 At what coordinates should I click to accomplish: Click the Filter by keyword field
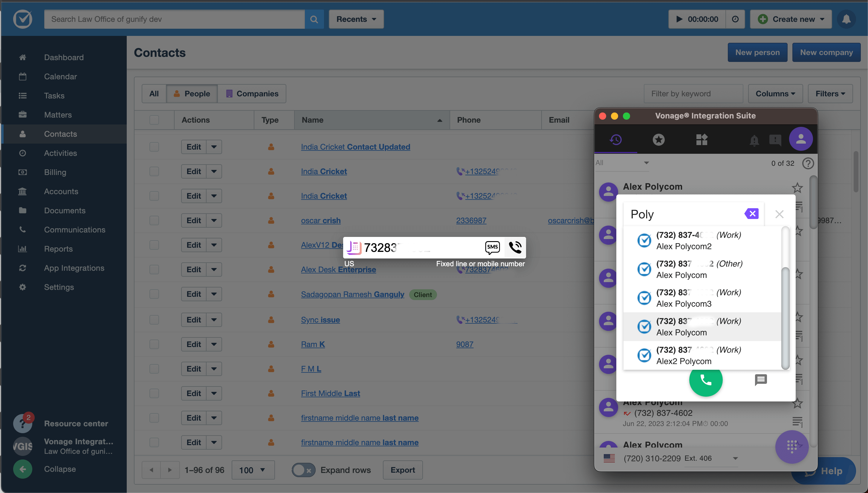(693, 94)
